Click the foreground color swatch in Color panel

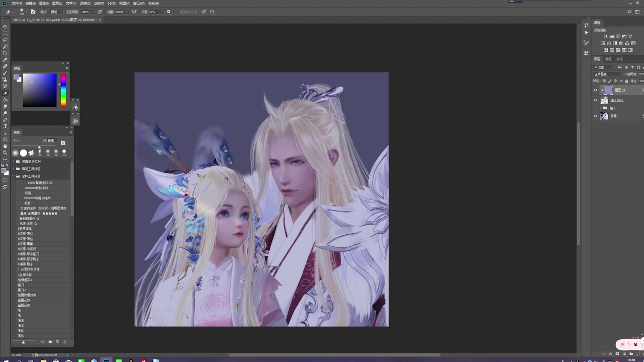coord(17,77)
